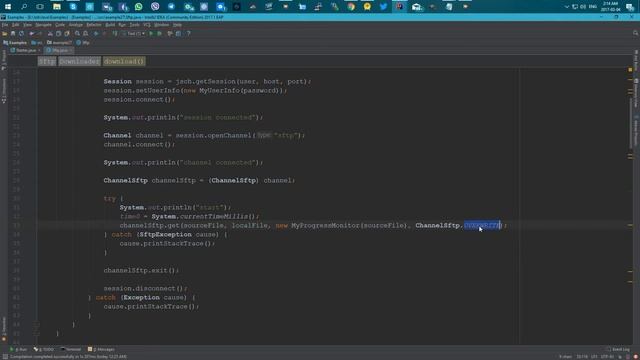
Task: Click the UTF-8 encoding status indicator
Action: [x=607, y=357]
